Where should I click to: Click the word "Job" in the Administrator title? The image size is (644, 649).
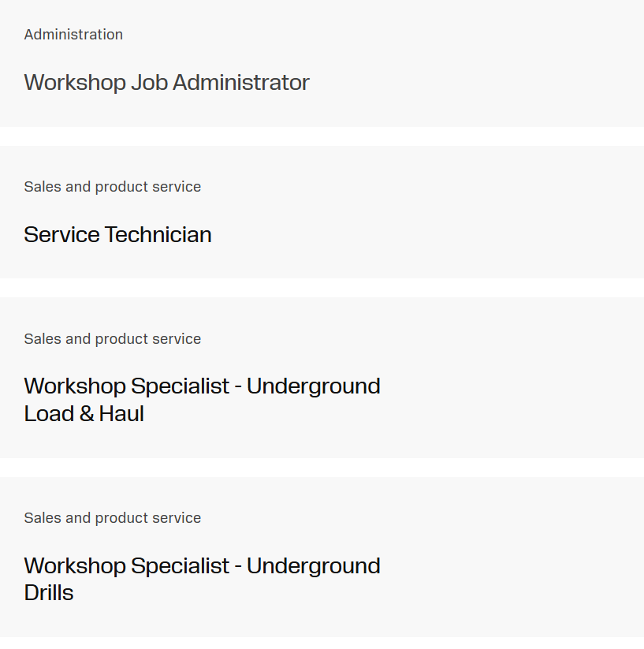(x=149, y=83)
